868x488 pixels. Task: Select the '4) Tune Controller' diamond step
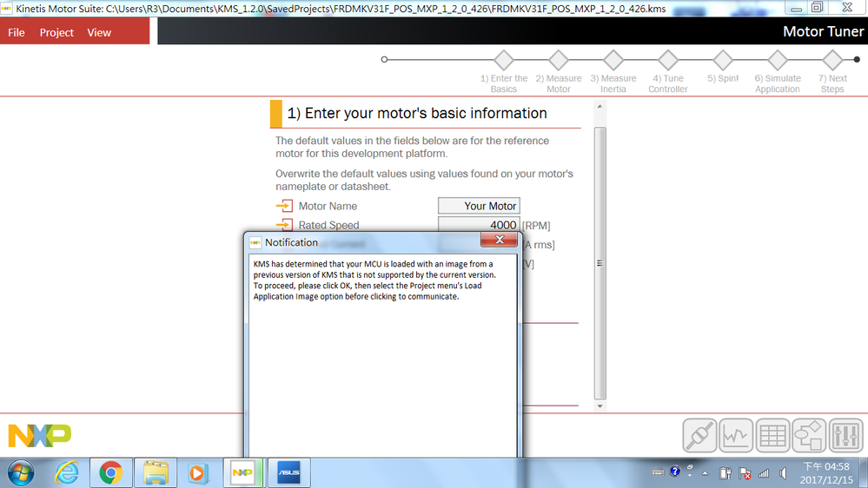click(668, 60)
